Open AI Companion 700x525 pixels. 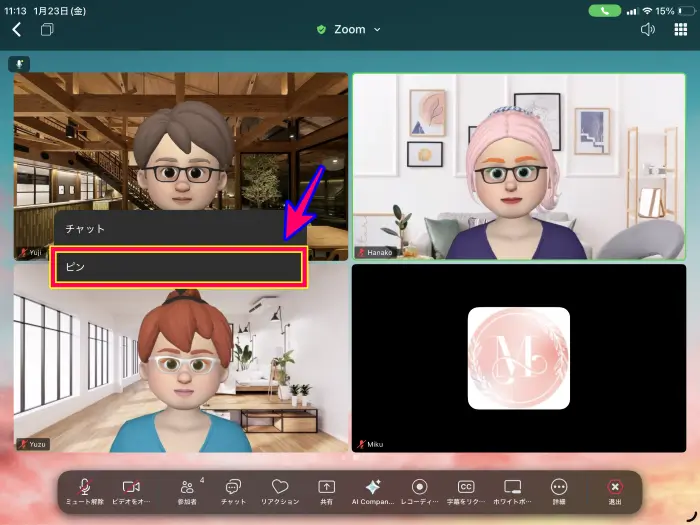[x=373, y=490]
